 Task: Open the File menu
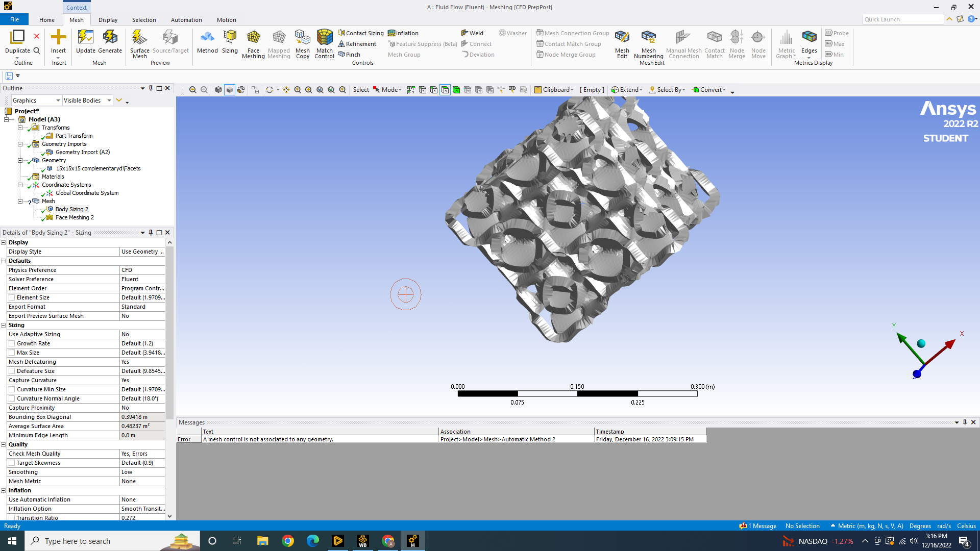(x=14, y=19)
